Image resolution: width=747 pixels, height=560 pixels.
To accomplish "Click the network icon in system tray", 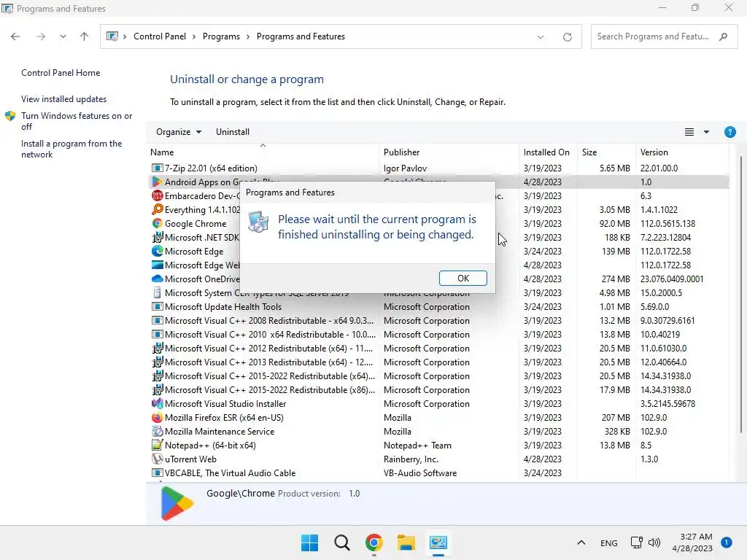I will click(636, 542).
